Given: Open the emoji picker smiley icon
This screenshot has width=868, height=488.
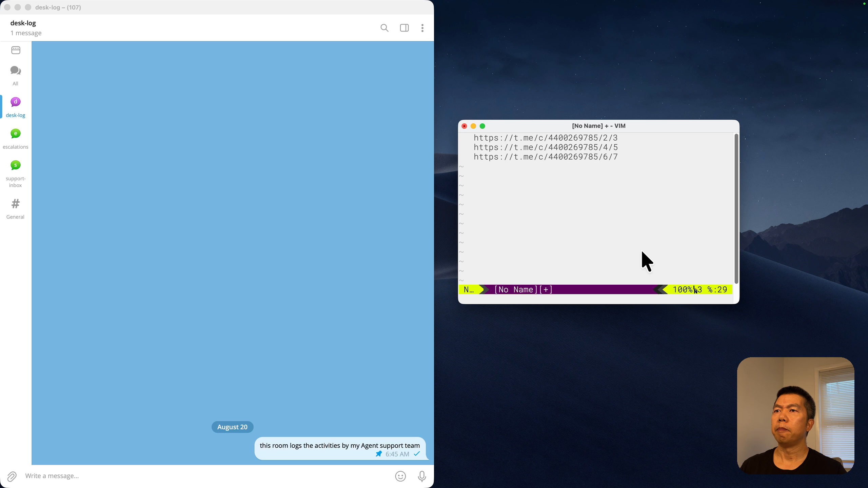Looking at the screenshot, I should tap(400, 476).
